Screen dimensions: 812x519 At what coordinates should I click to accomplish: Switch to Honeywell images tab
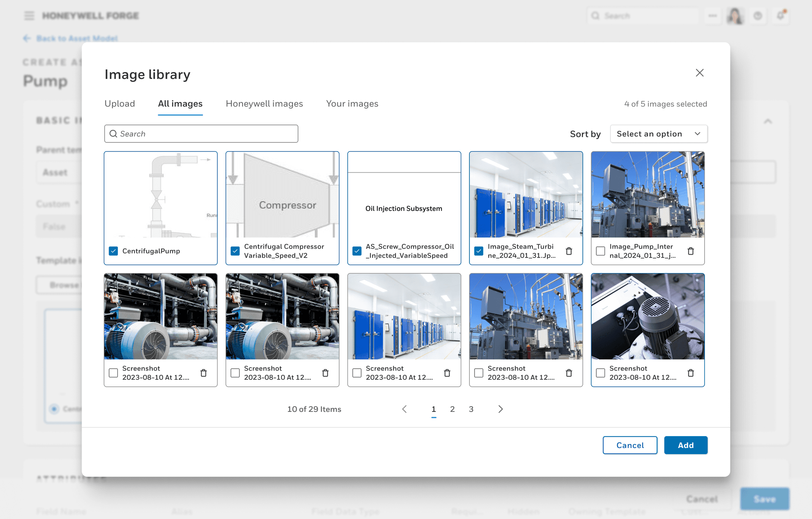pyautogui.click(x=264, y=104)
